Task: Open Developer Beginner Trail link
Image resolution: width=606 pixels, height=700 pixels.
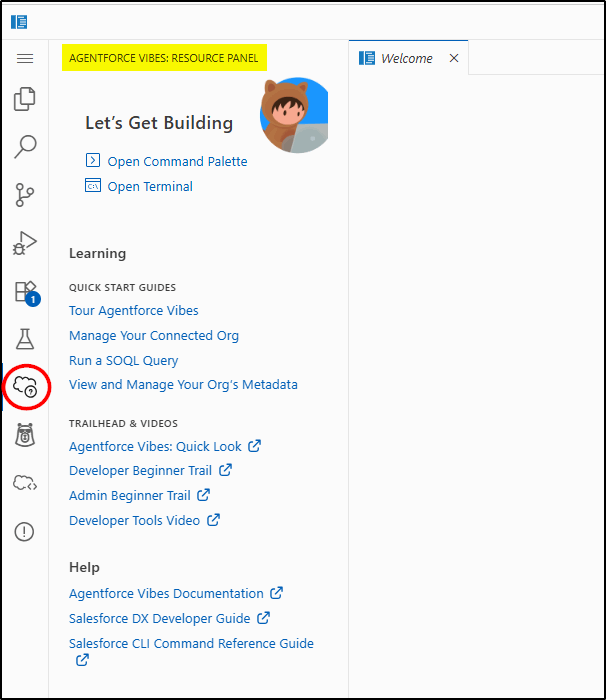Action: point(141,470)
